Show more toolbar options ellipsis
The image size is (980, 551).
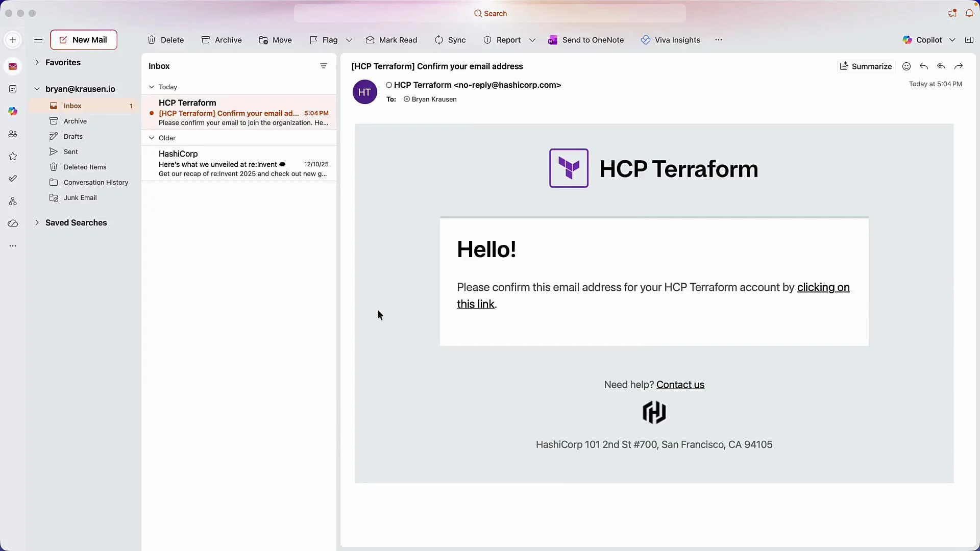pos(719,40)
